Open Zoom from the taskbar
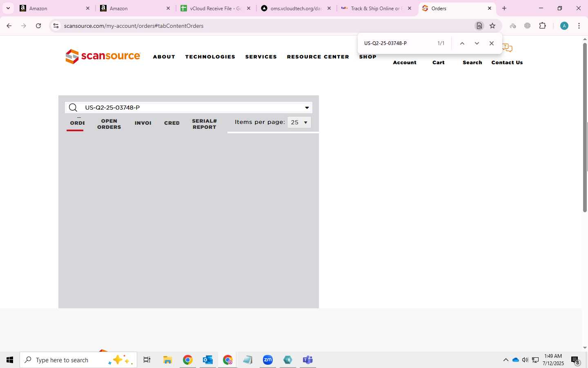The height and width of the screenshot is (368, 588). (x=268, y=360)
